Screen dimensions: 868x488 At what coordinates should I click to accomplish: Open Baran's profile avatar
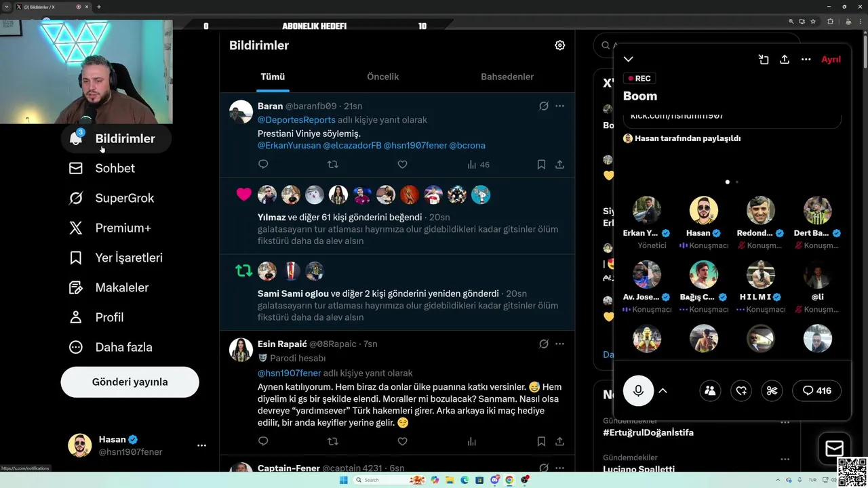(x=241, y=112)
